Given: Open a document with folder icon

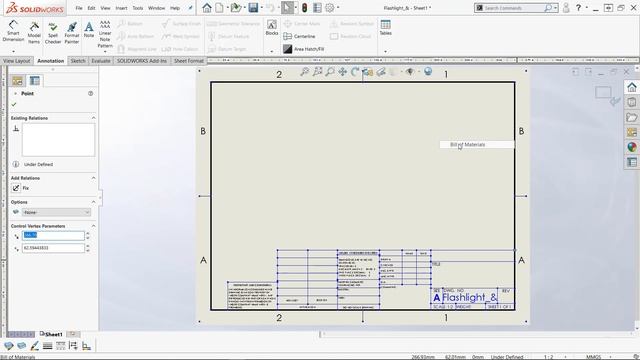Looking at the screenshot, I should tap(235, 8).
